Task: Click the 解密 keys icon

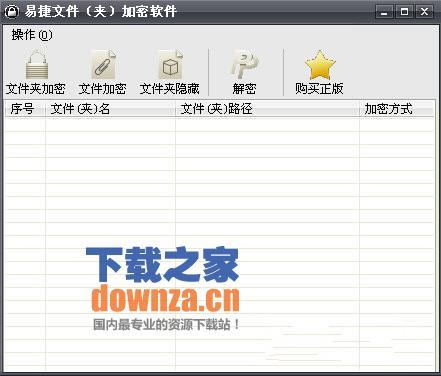Action: 245,65
